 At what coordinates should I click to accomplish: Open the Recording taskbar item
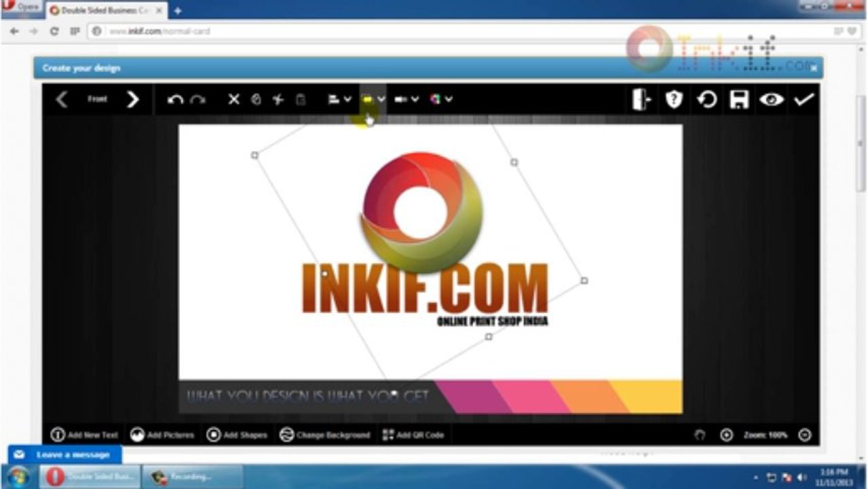click(x=192, y=476)
